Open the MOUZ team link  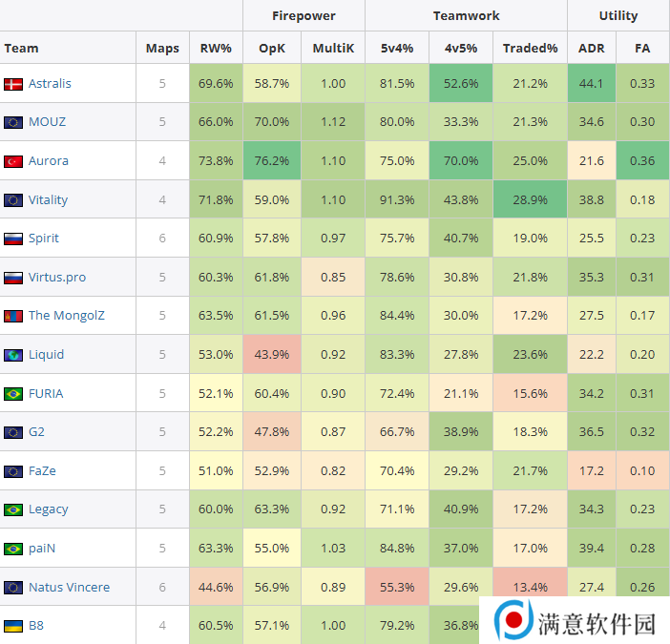click(x=47, y=122)
